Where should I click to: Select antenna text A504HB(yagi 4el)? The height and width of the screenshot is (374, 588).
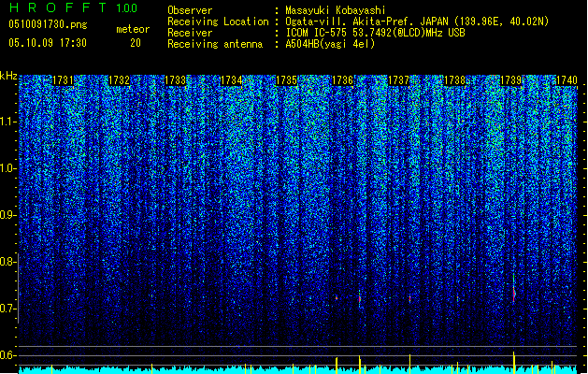coord(330,44)
